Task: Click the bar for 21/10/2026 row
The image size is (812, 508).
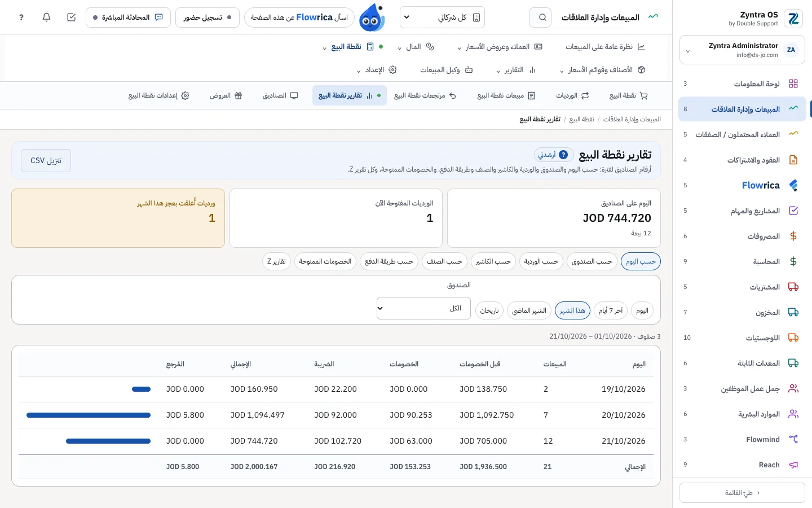Action: pos(108,441)
